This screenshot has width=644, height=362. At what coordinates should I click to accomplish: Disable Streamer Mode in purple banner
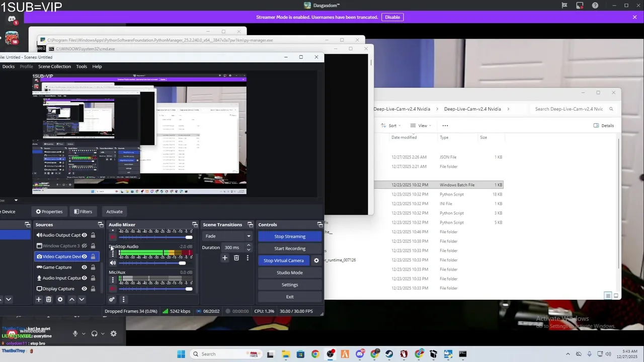coord(392,17)
